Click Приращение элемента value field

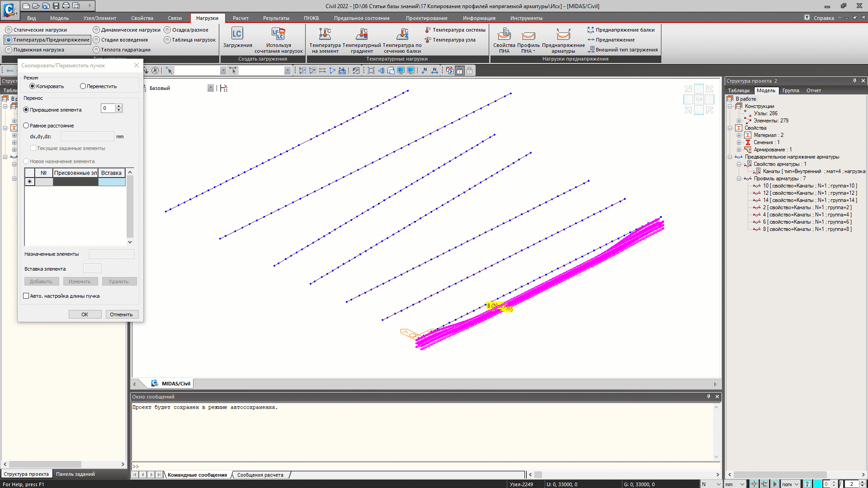click(108, 108)
